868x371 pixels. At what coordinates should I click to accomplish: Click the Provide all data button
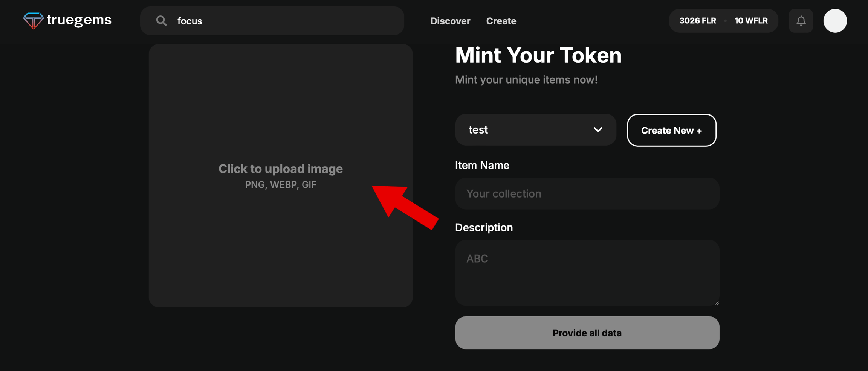[587, 333]
